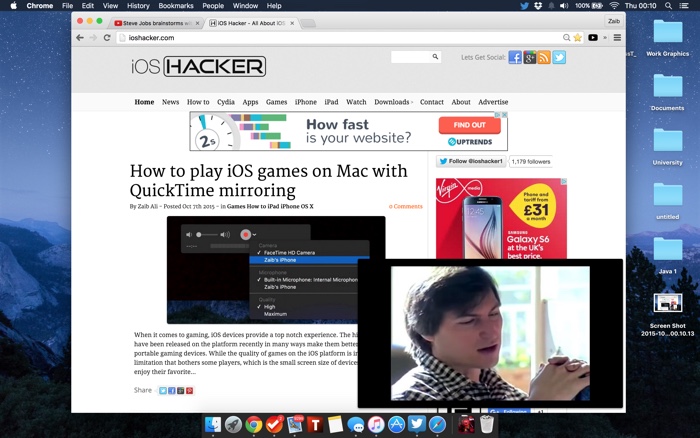Open the 0 Comments link
Screen dimensions: 700x438
point(405,206)
